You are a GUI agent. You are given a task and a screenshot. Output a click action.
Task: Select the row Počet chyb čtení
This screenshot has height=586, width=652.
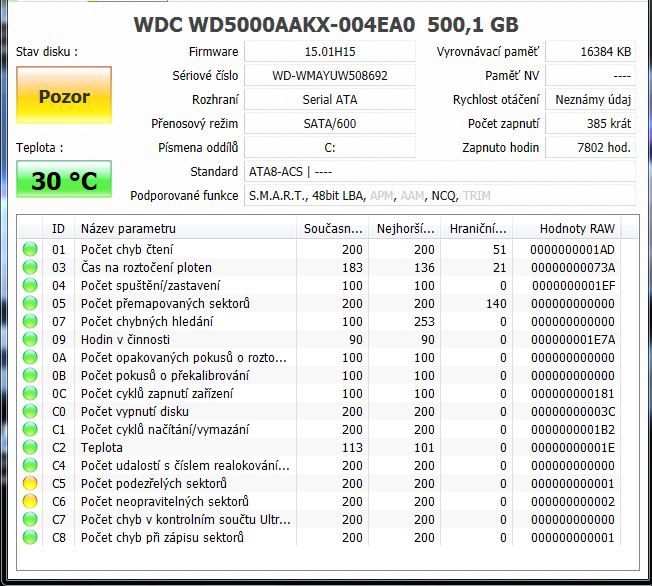(x=319, y=249)
